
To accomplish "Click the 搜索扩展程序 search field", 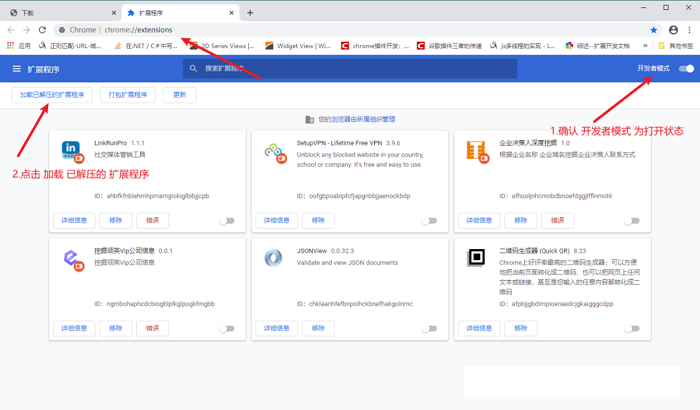I will coord(350,68).
